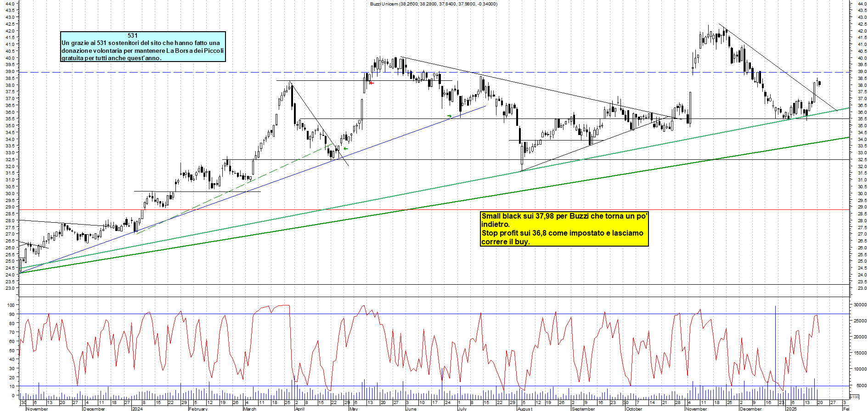Viewport: 868px width, 411px height.
Task: Click the May month label
Action: [x=354, y=409]
